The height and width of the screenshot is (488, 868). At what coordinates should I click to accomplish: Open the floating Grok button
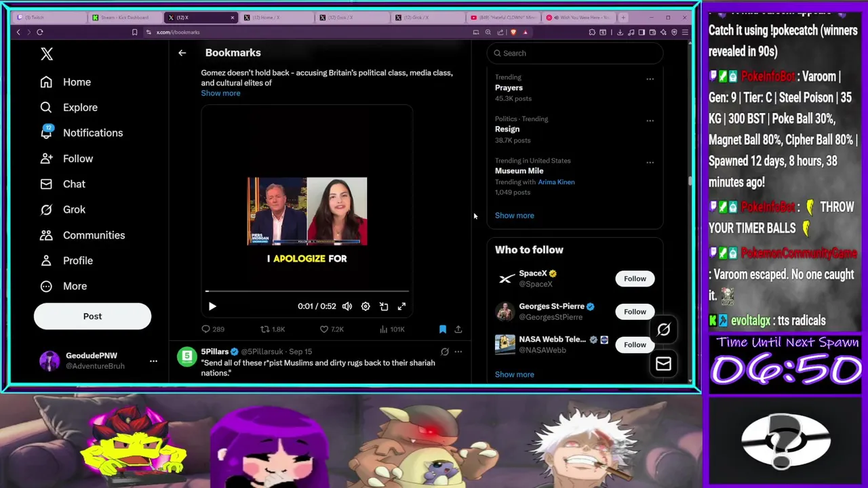663,329
